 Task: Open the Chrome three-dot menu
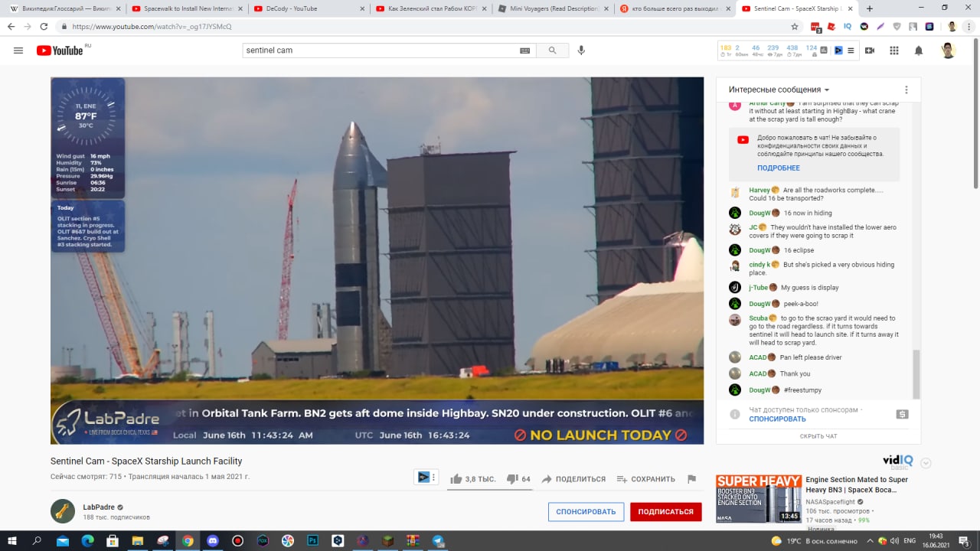969,26
